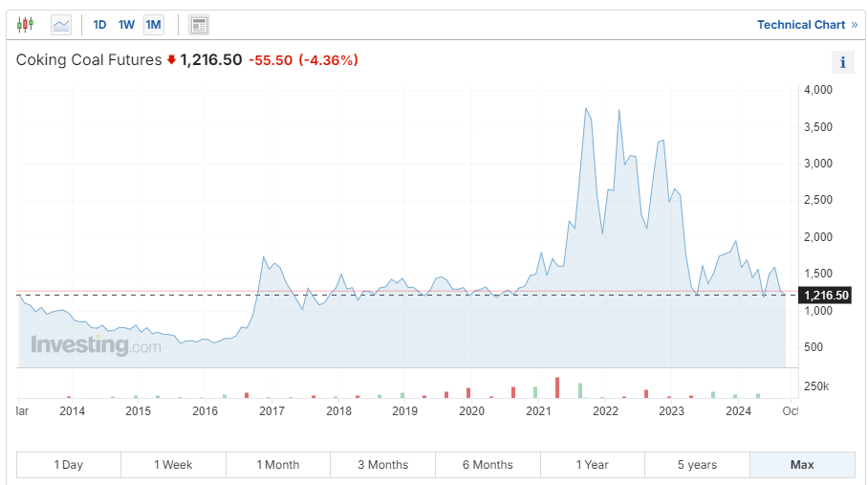
Task: Click the 4,000 price axis label
Action: click(818, 90)
